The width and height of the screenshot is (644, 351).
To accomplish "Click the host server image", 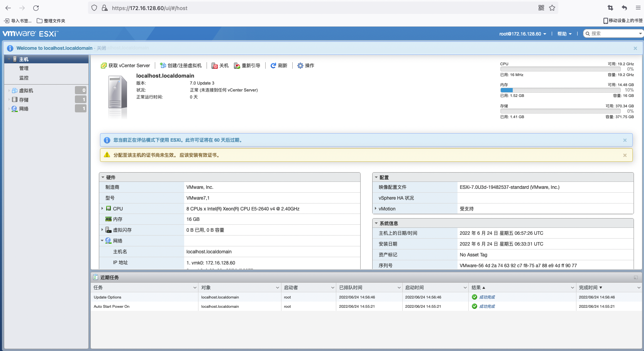I will click(118, 96).
